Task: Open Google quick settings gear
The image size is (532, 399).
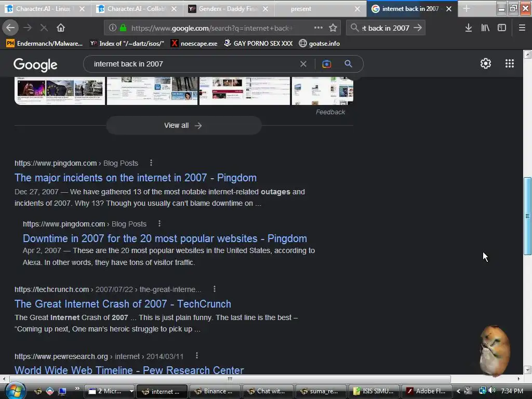Action: pos(486,63)
